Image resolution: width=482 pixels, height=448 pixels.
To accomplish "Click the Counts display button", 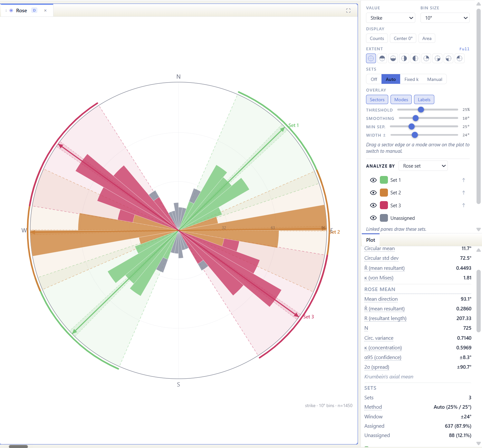I will pos(377,38).
